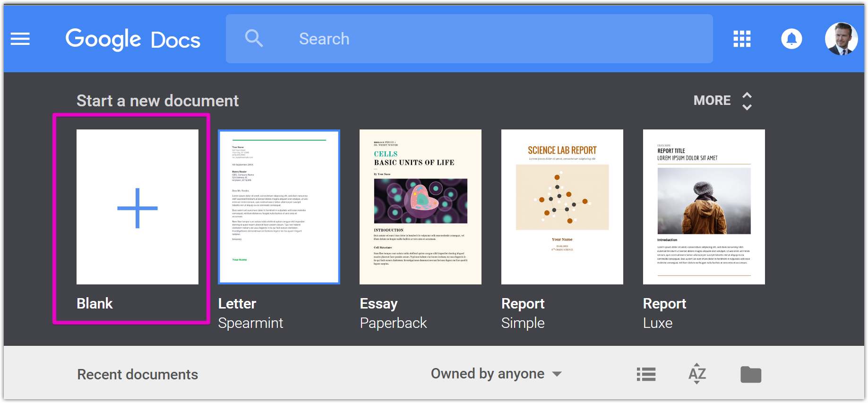The image size is (868, 403).
Task: Click the Simple template subtitle
Action: [523, 323]
